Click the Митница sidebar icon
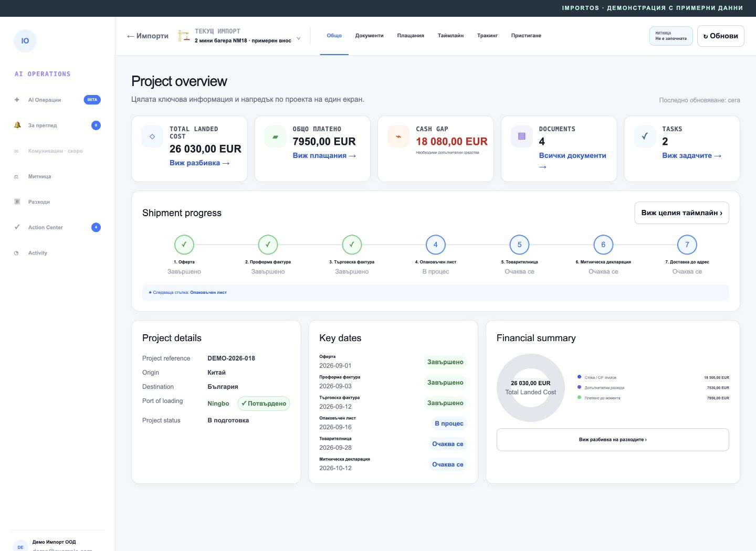This screenshot has width=756, height=551. (x=16, y=177)
